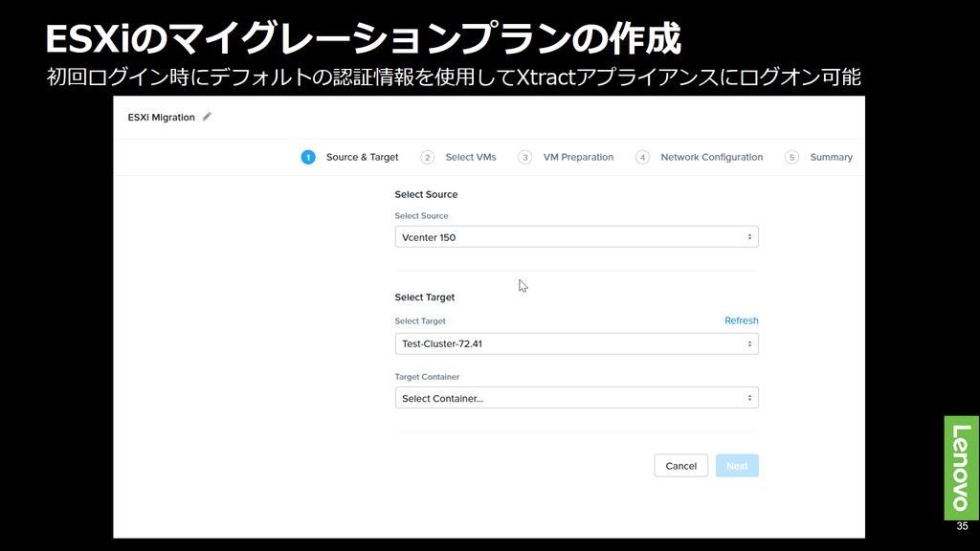Edit plan name with pencil icon

point(207,117)
